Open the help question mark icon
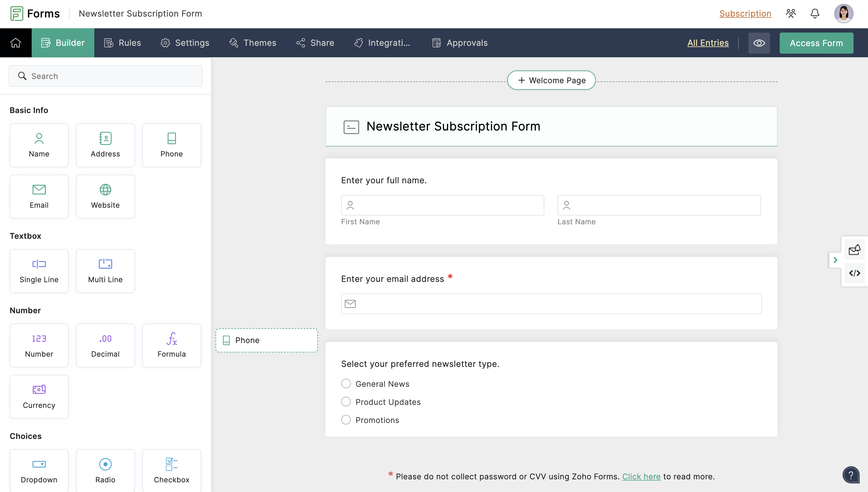 (851, 475)
